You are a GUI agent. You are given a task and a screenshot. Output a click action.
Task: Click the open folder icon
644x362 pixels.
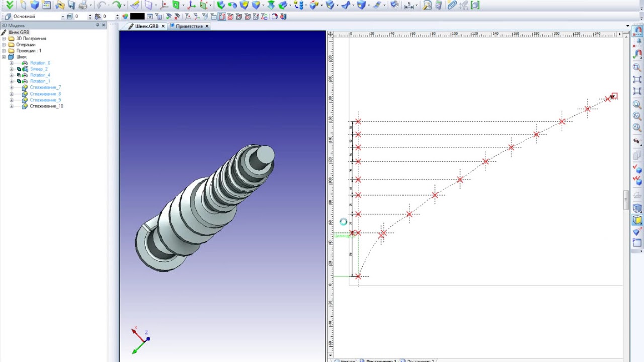point(60,5)
